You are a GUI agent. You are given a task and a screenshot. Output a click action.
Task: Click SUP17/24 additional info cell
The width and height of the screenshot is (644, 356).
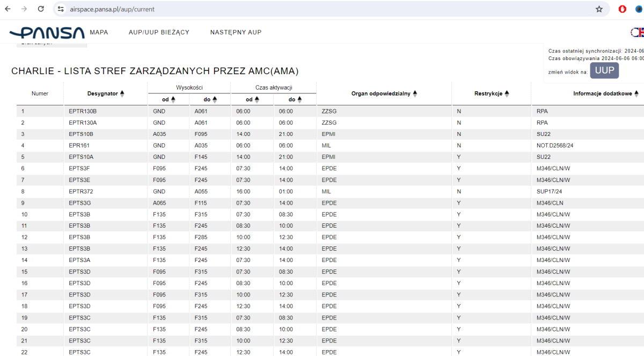(549, 191)
